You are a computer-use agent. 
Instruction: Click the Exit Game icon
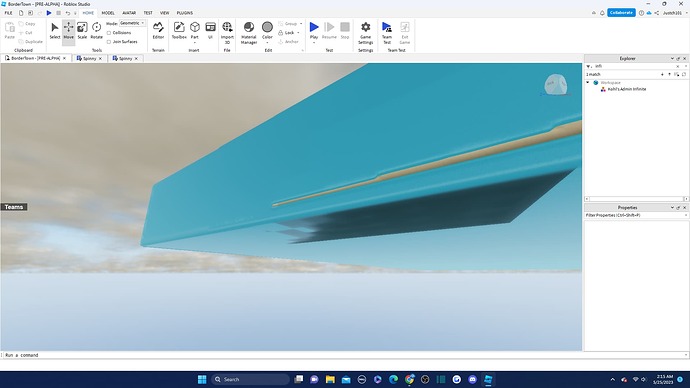click(x=405, y=33)
